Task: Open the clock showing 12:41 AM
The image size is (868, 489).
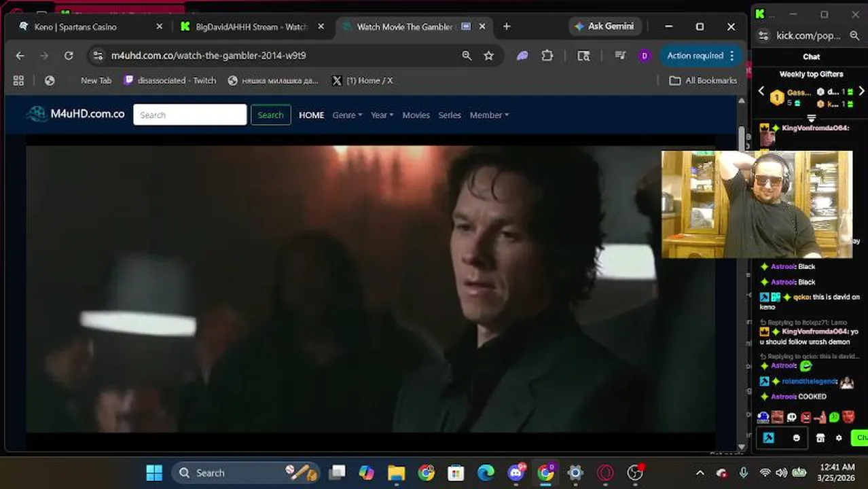Action: tap(837, 473)
